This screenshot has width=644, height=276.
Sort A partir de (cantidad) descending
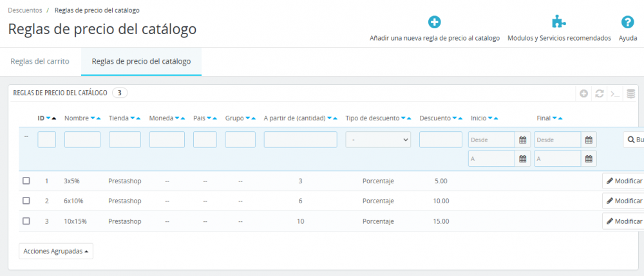pyautogui.click(x=329, y=118)
